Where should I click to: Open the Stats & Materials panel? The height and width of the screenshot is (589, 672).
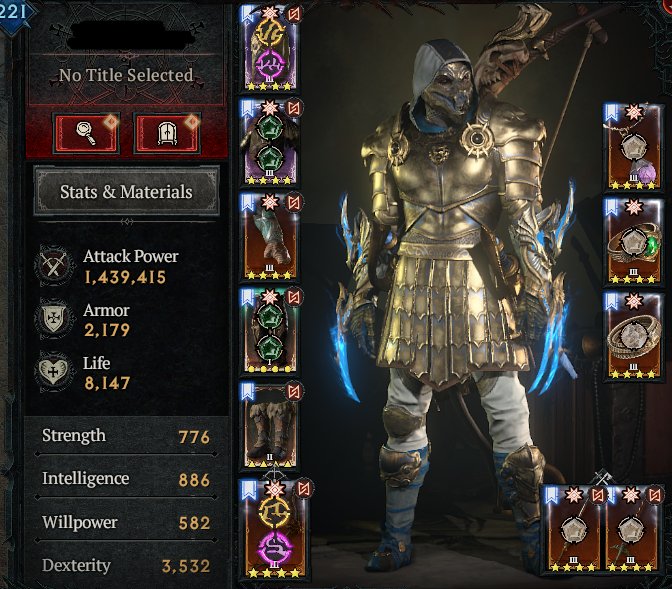(x=126, y=191)
